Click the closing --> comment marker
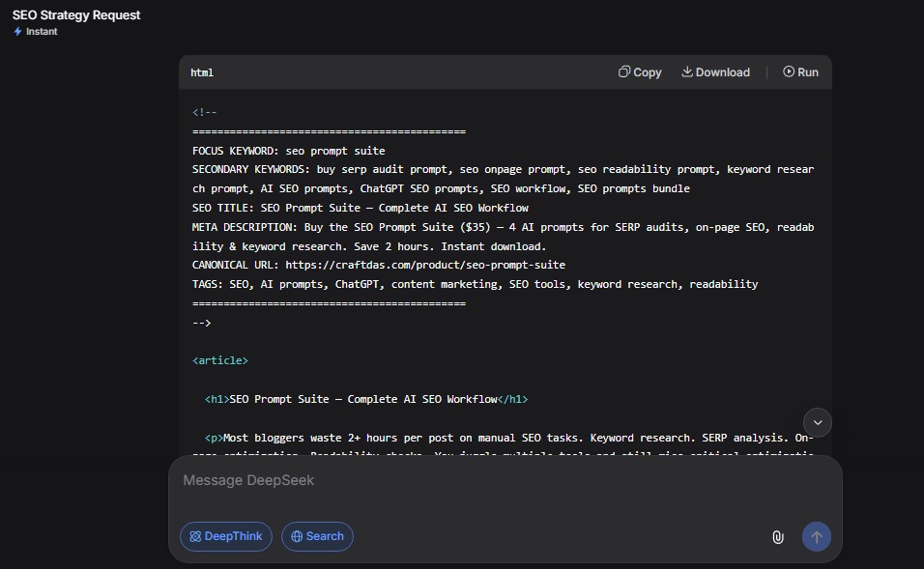Viewport: 924px width, 569px height. coord(202,323)
